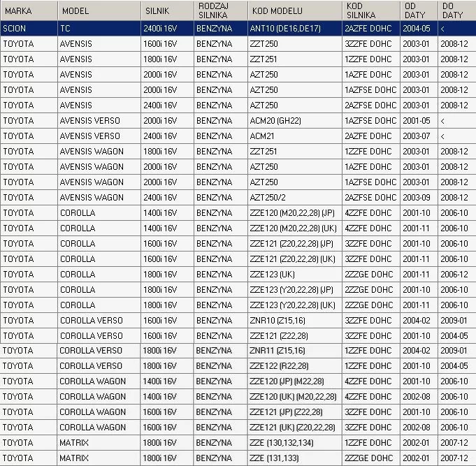
Task: Select model code ACM21
Action: (295, 136)
